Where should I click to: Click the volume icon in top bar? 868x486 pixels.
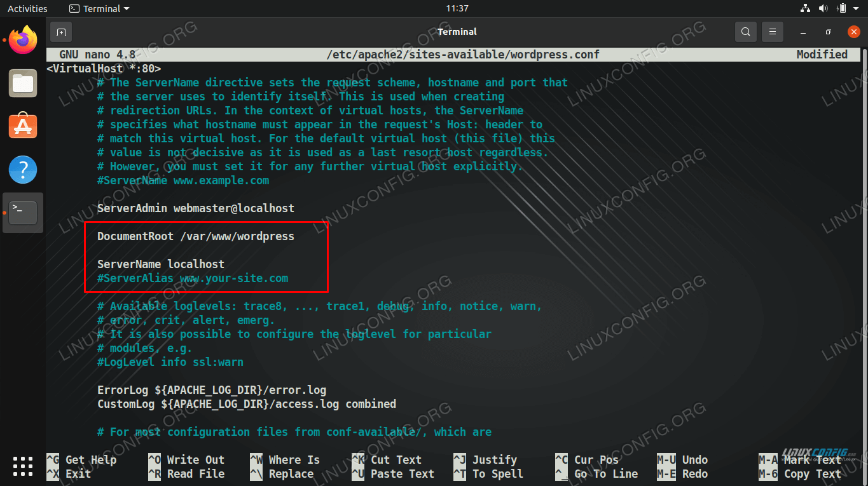[x=823, y=9]
